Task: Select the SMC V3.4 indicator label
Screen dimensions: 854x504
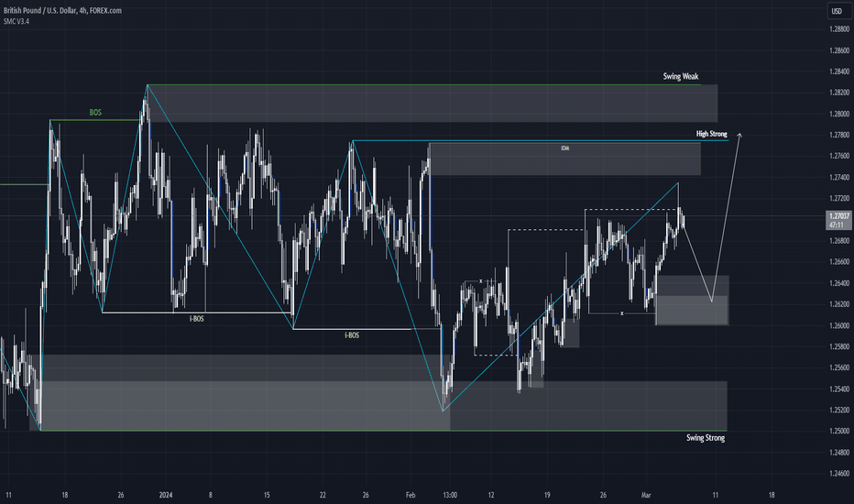Action: [16, 21]
